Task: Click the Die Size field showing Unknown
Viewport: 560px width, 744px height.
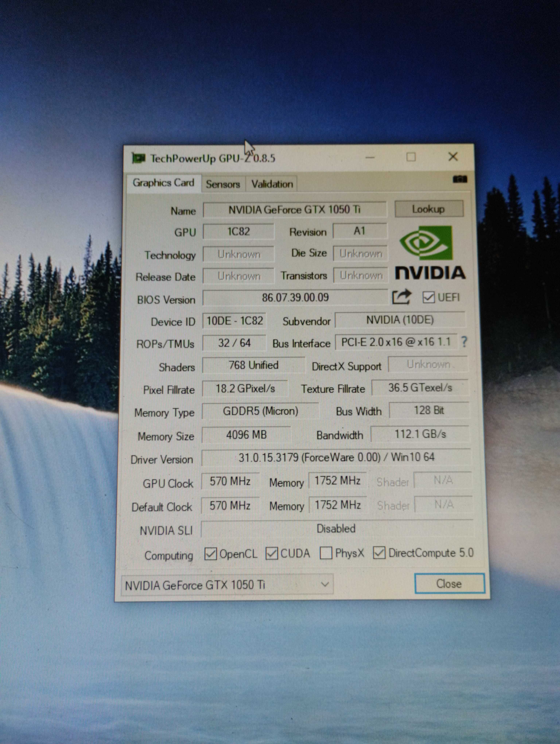Action: pos(360,254)
